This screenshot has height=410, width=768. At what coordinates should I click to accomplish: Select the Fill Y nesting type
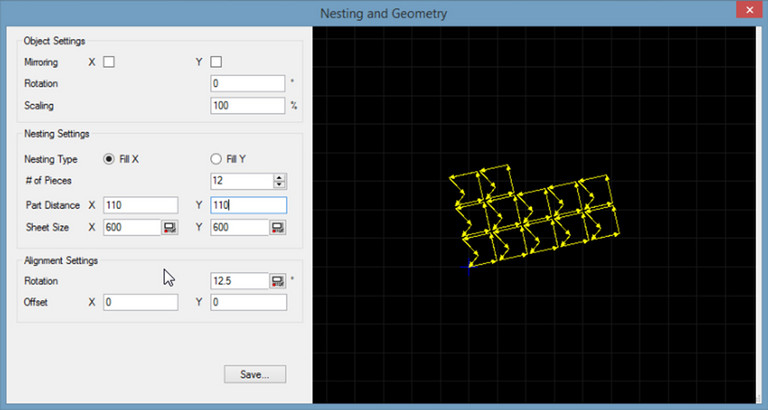point(216,159)
